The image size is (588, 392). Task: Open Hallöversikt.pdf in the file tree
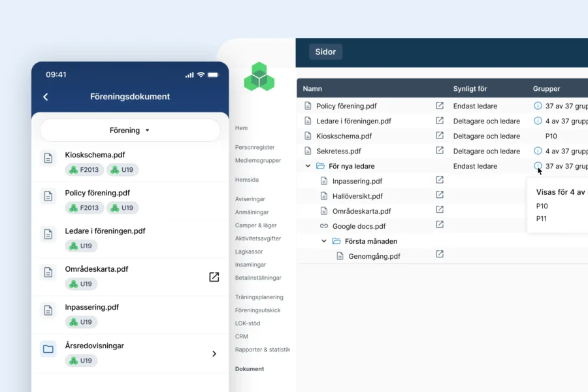click(357, 196)
